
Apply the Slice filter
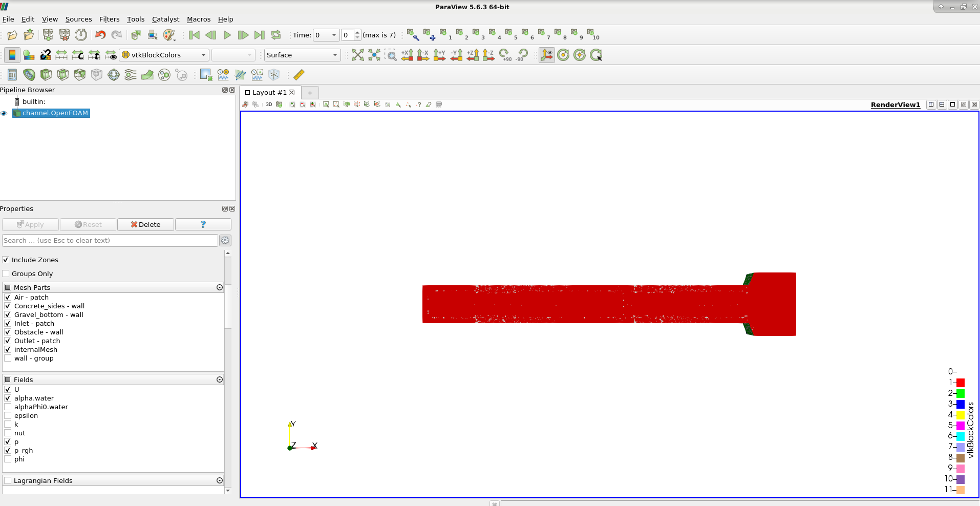point(62,75)
